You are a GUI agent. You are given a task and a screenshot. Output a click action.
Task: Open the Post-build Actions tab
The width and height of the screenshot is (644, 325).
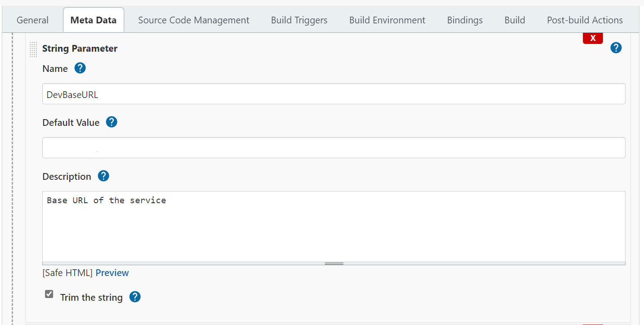(x=585, y=20)
